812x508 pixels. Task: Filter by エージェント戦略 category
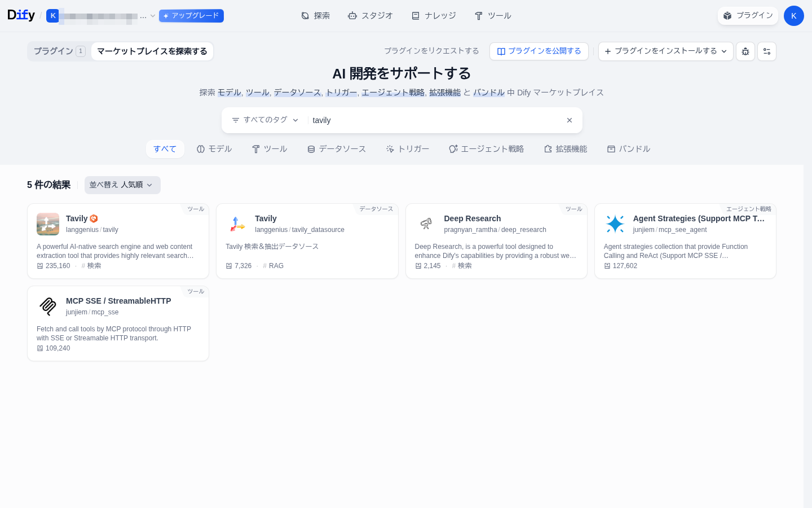pos(487,149)
